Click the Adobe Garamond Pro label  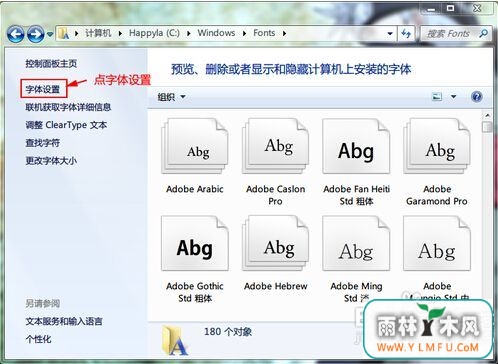(x=437, y=195)
